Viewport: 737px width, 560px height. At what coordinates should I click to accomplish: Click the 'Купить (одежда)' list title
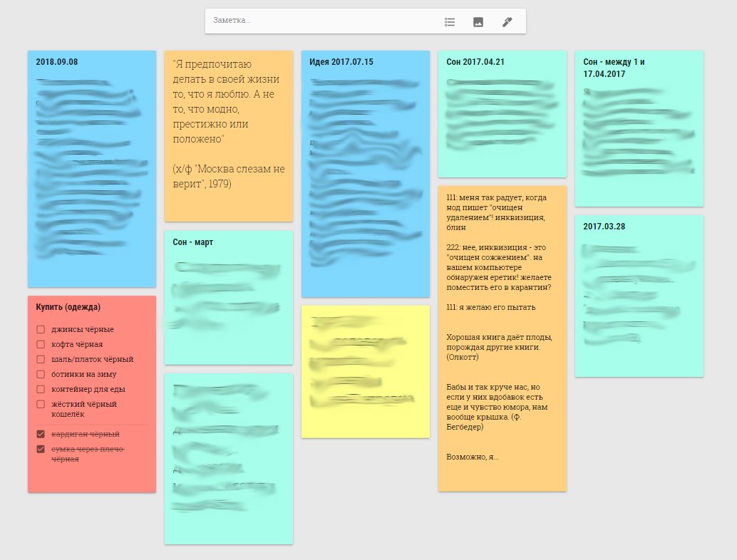click(68, 307)
